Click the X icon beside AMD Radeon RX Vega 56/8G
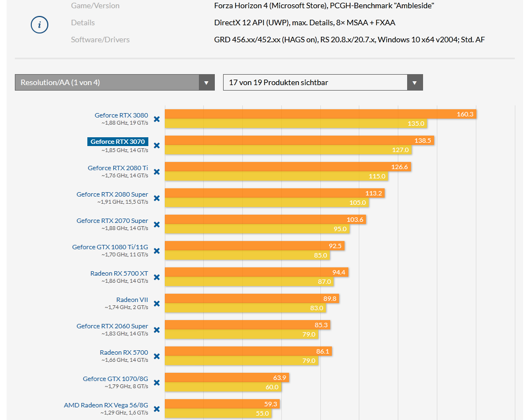The width and height of the screenshot is (528, 420). [157, 409]
